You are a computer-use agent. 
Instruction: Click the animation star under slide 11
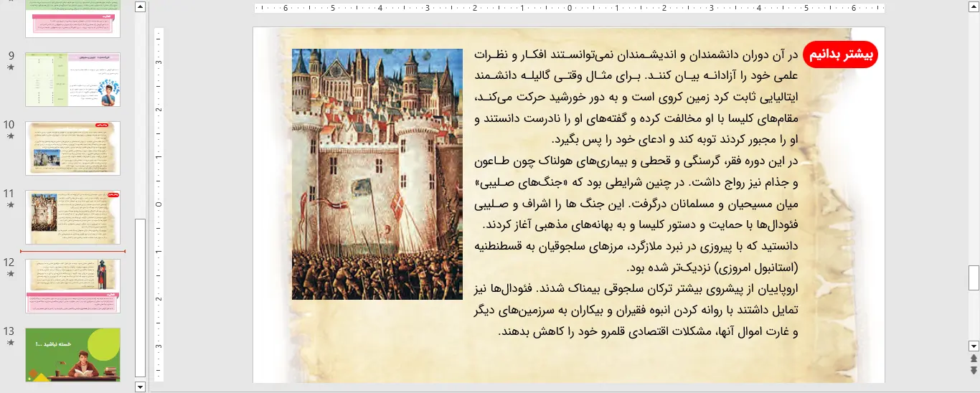(x=9, y=205)
